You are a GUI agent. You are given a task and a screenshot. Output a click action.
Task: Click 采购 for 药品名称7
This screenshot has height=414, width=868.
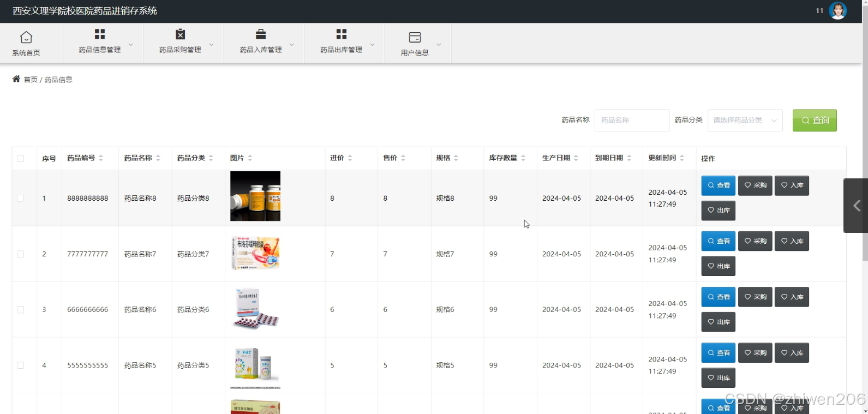click(755, 241)
